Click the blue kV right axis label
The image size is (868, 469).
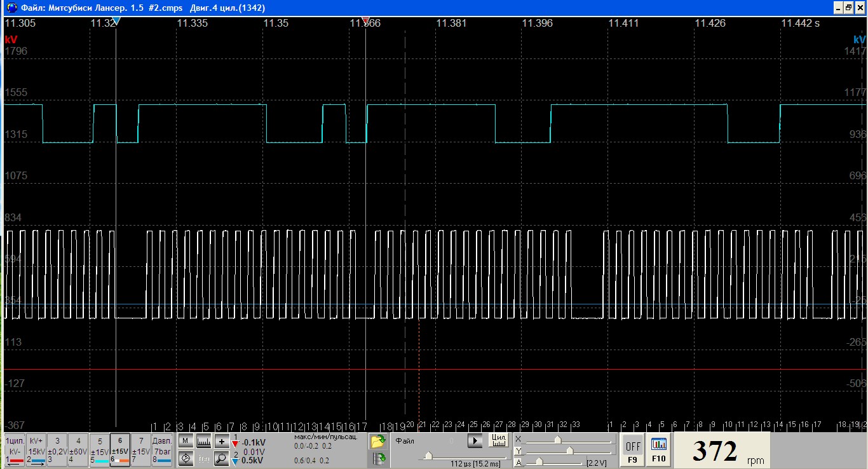click(860, 39)
